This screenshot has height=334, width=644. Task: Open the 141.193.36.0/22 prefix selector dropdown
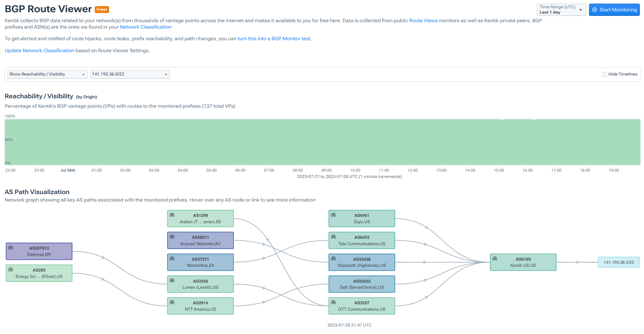click(130, 74)
